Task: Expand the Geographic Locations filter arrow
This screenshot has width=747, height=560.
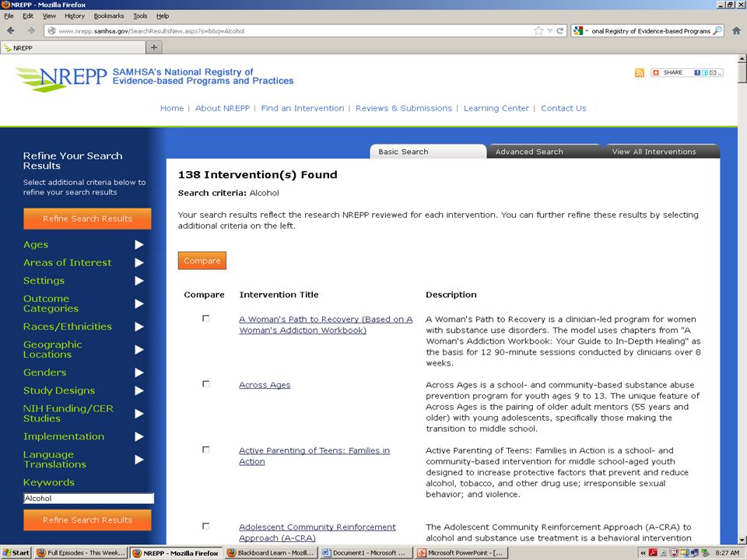Action: (x=139, y=349)
